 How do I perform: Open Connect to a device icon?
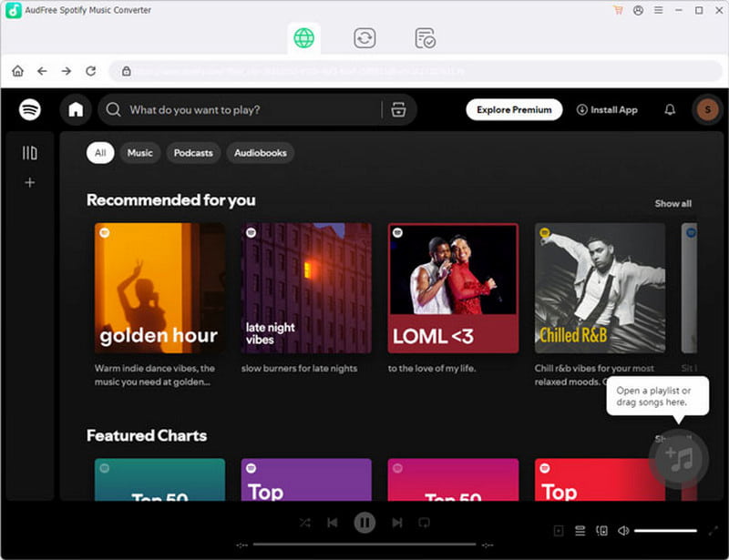(x=601, y=531)
